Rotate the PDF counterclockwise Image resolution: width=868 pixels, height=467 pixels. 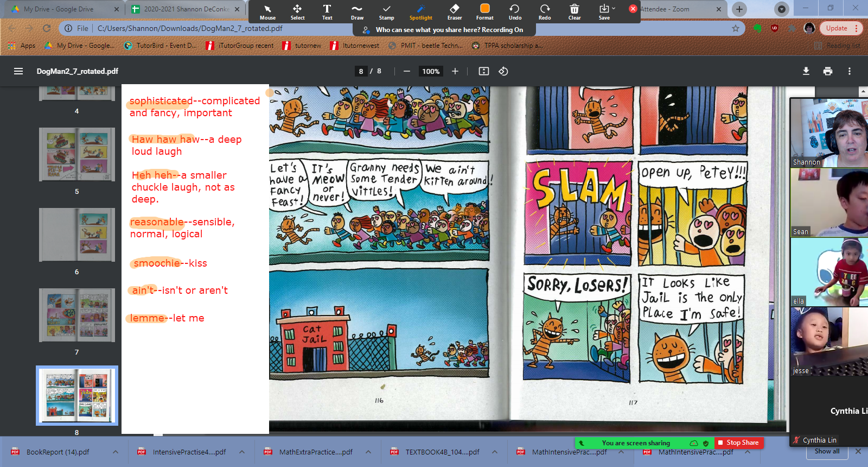pyautogui.click(x=503, y=71)
